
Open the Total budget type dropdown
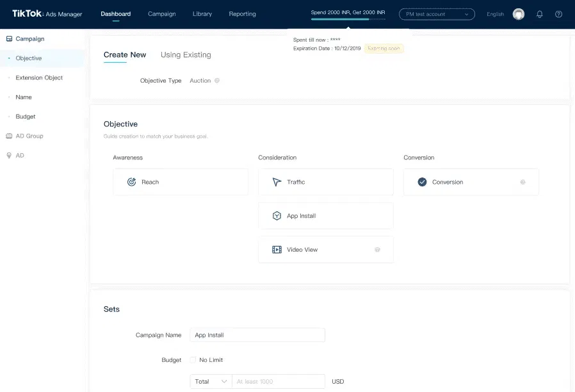pos(211,381)
